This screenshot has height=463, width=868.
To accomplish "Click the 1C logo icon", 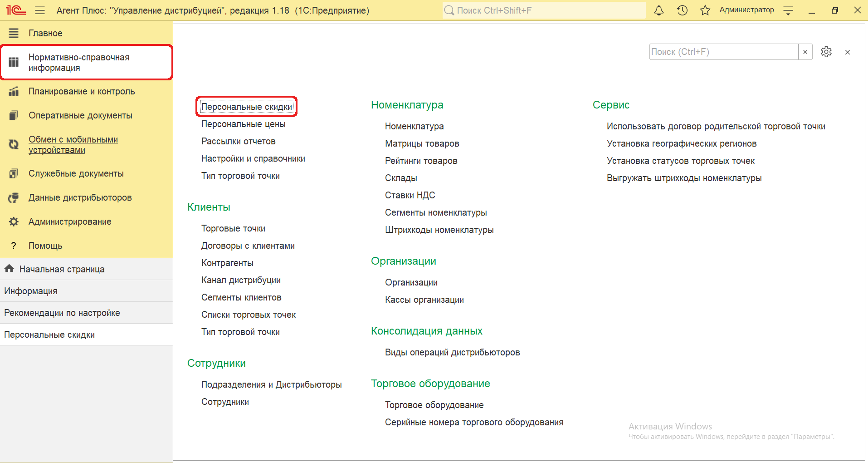I will coord(16,10).
